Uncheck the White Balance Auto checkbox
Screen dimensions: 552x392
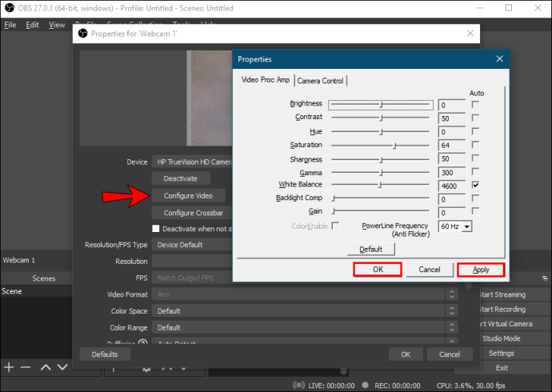point(475,185)
